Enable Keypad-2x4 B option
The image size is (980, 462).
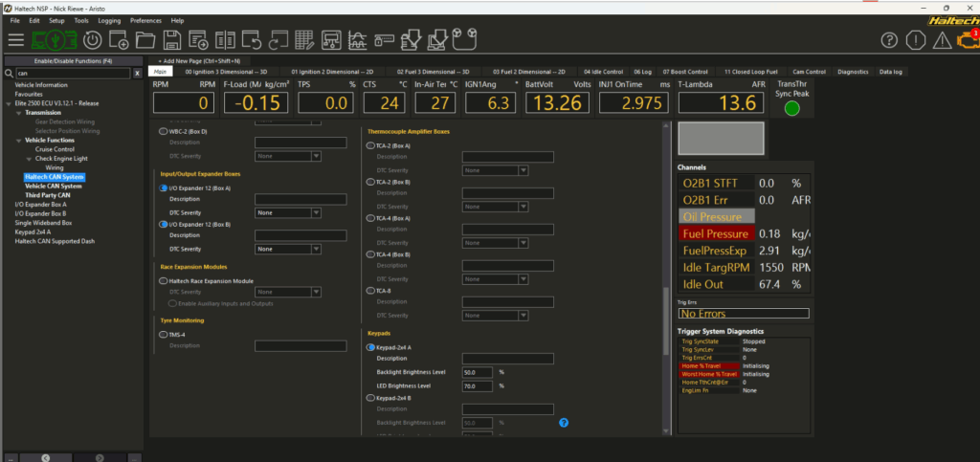[370, 398]
